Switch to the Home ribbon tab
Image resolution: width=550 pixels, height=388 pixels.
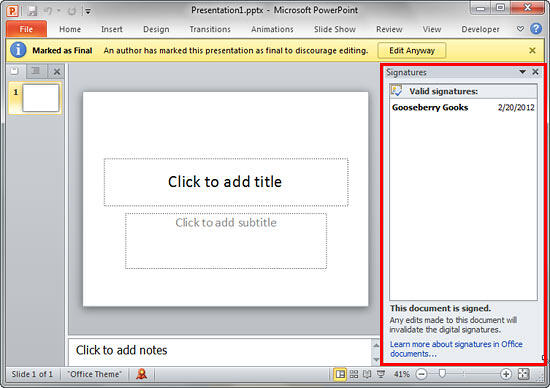click(x=70, y=29)
